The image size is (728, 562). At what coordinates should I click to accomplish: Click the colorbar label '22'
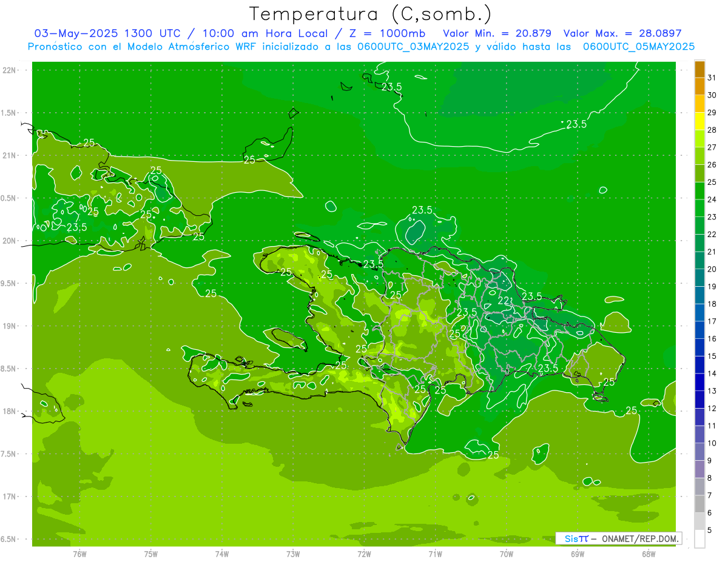[712, 235]
